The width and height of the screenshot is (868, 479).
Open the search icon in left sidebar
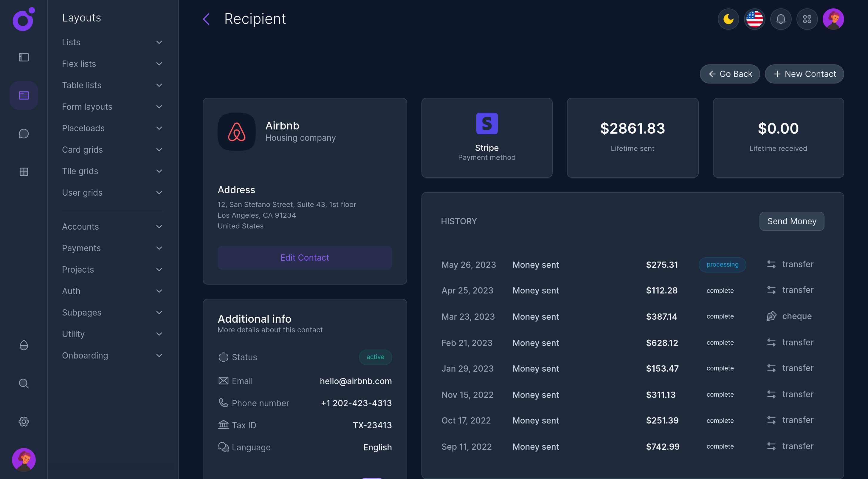point(24,383)
